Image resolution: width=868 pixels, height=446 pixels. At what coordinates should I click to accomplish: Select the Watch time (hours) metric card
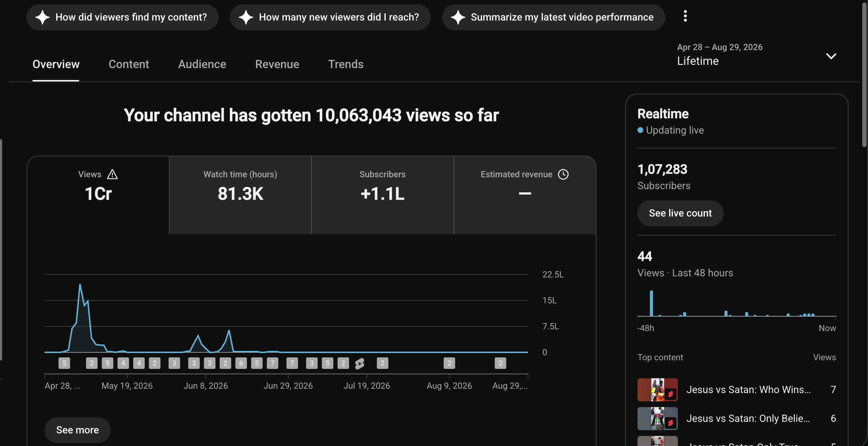pyautogui.click(x=240, y=195)
